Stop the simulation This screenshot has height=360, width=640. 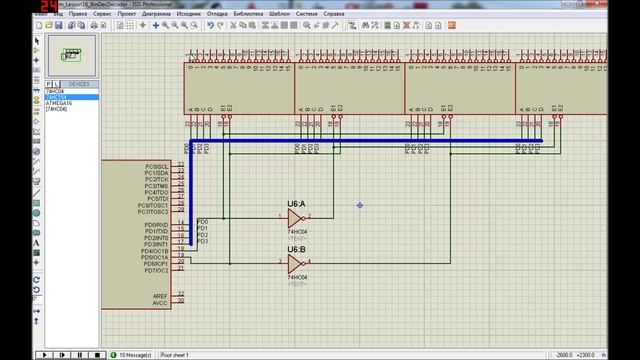pos(97,355)
